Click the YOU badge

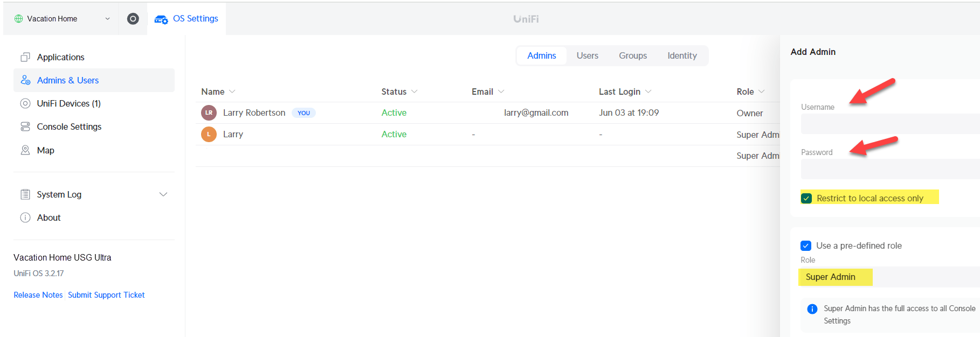[x=303, y=113]
